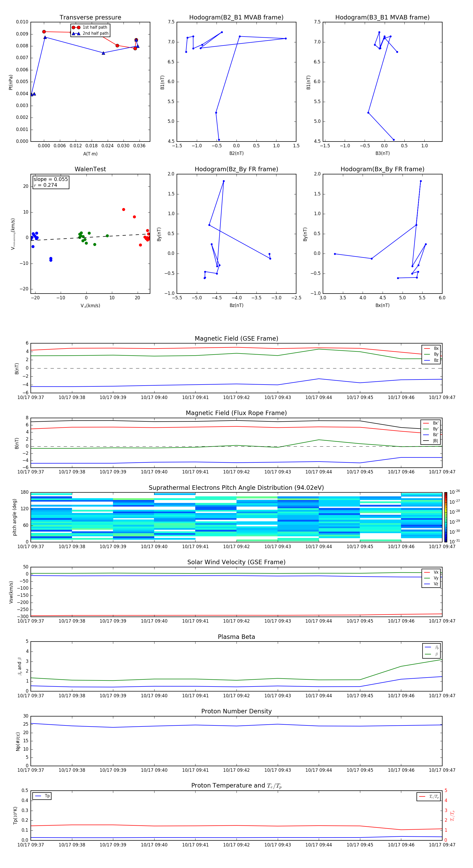This screenshot has height=868, width=473.
Task: Click the '10/17 09:42' tick under GSE magnetic field
Action: coord(236,398)
